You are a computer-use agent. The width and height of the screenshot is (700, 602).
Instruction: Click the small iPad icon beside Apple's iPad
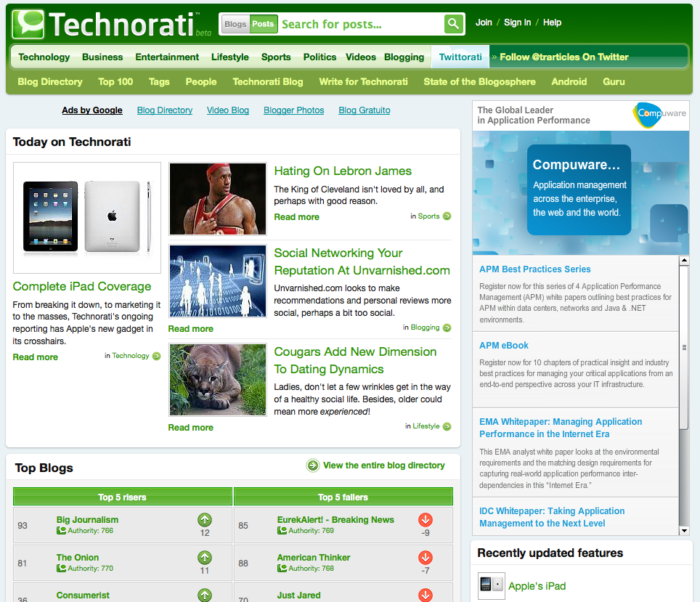tap(492, 585)
